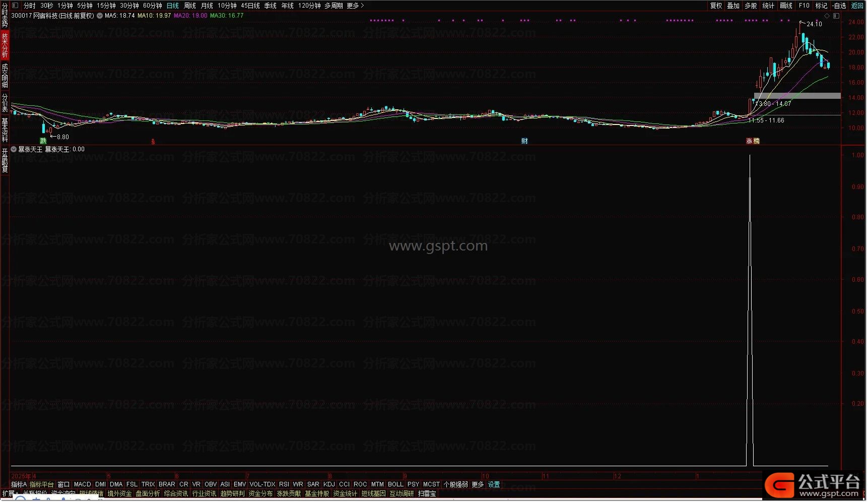Expand the 更多 timeframe list
The image size is (868, 502).
(x=355, y=6)
